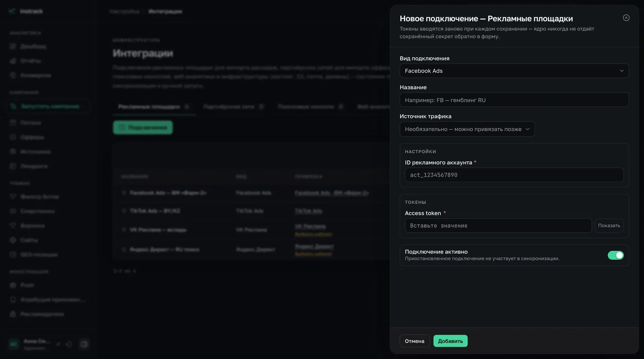Focus the Название input field
The image size is (644, 359).
pos(514,100)
